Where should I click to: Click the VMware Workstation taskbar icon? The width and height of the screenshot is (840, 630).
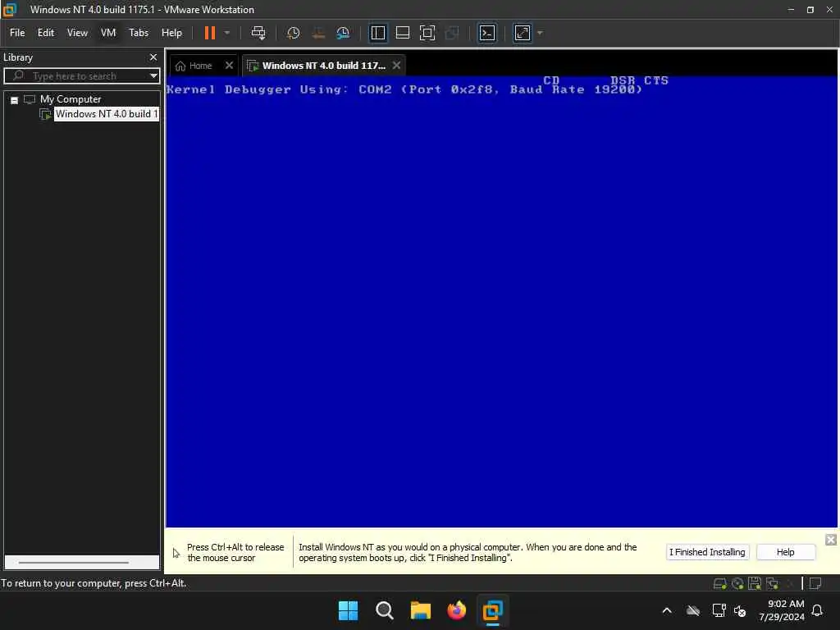492,610
